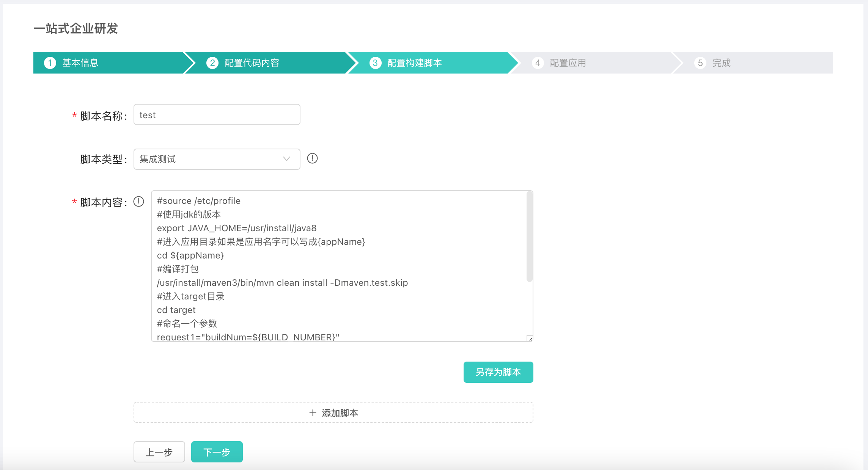Click line '#使用jdk的版本'

(x=189, y=215)
